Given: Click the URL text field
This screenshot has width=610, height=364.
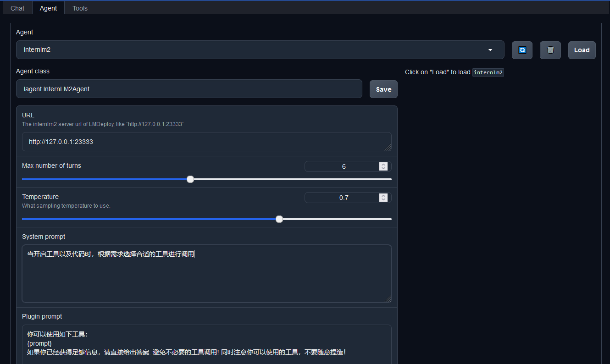Looking at the screenshot, I should pyautogui.click(x=207, y=142).
